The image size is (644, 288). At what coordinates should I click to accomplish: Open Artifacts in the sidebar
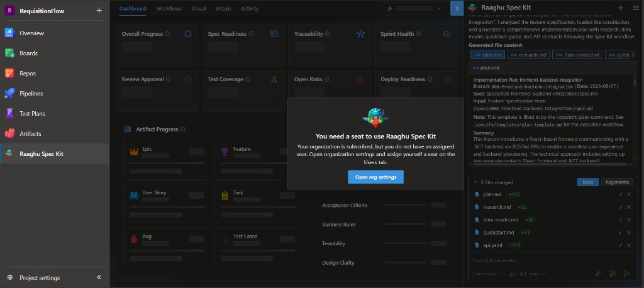coord(54,133)
